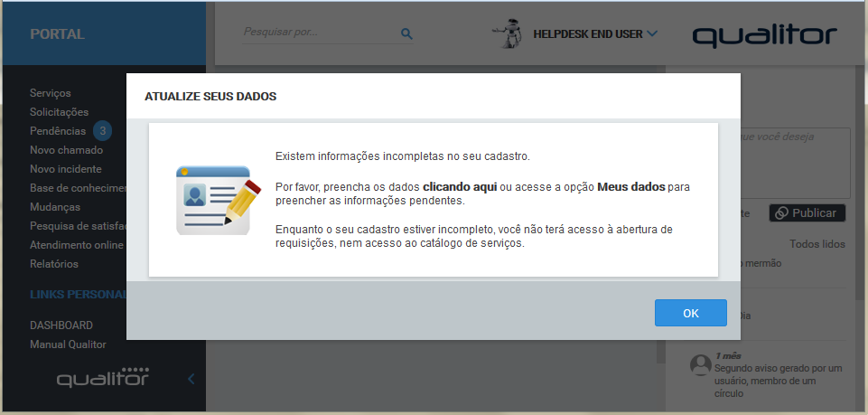Viewport: 868px width, 415px height.
Task: Open Relatórios in the sidebar
Action: point(54,264)
